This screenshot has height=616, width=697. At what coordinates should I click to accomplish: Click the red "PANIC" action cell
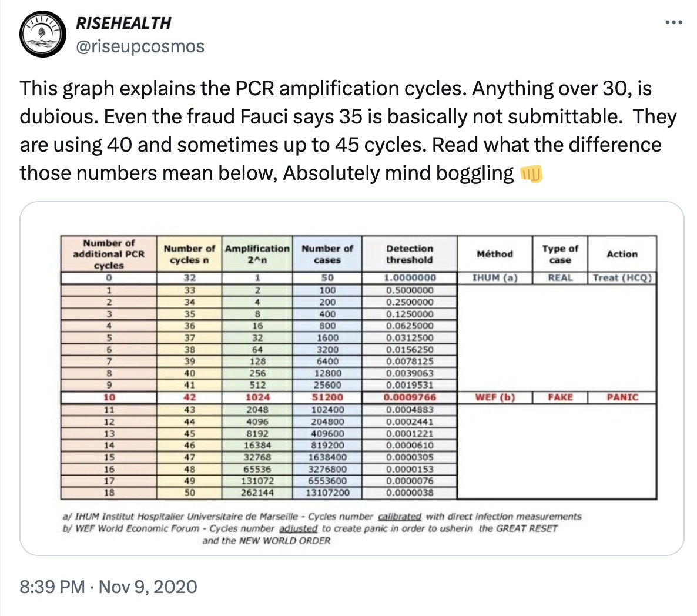[x=622, y=397]
